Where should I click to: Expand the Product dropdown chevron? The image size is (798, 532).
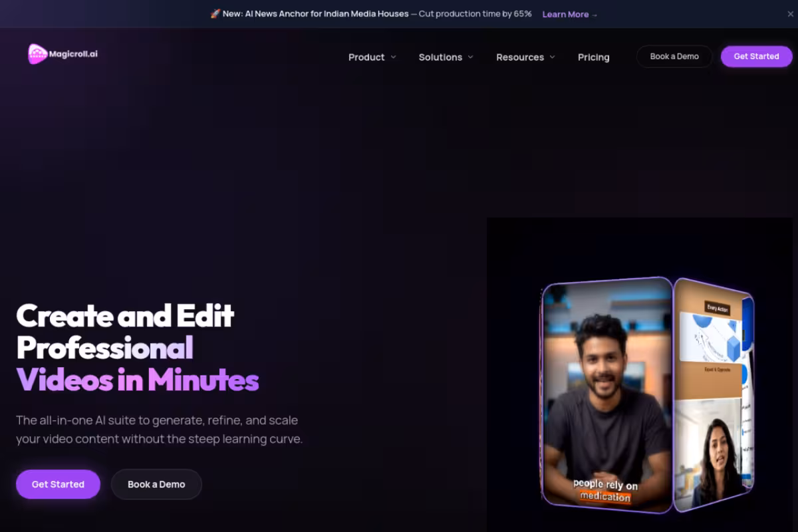click(393, 57)
